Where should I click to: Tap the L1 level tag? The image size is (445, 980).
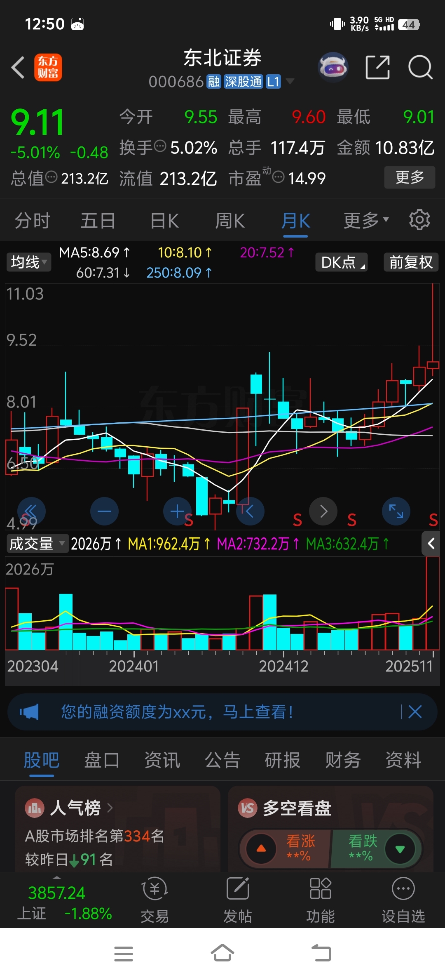(273, 82)
